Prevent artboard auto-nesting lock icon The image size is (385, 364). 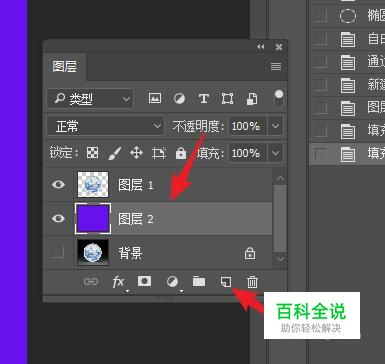coord(159,153)
